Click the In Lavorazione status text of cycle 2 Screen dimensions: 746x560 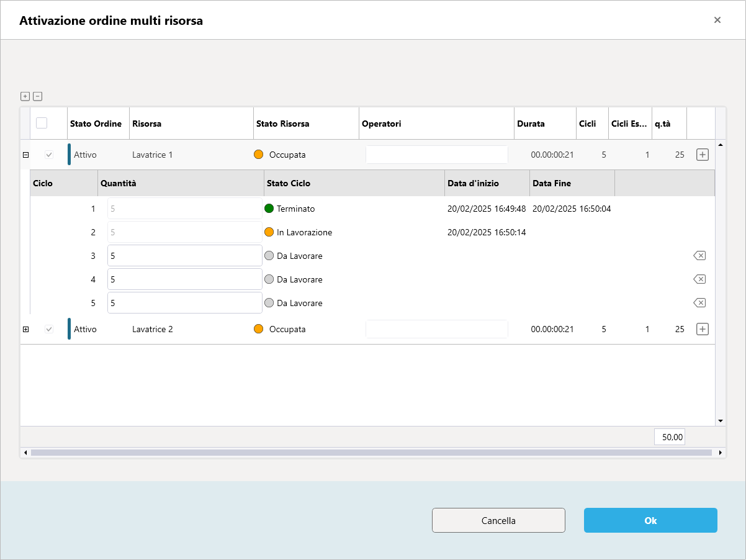coord(305,232)
